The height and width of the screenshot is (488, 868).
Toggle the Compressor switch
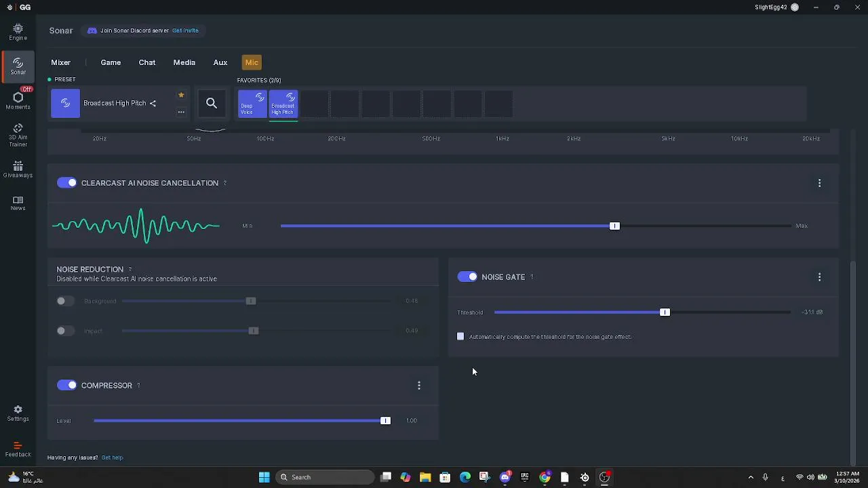pos(66,385)
